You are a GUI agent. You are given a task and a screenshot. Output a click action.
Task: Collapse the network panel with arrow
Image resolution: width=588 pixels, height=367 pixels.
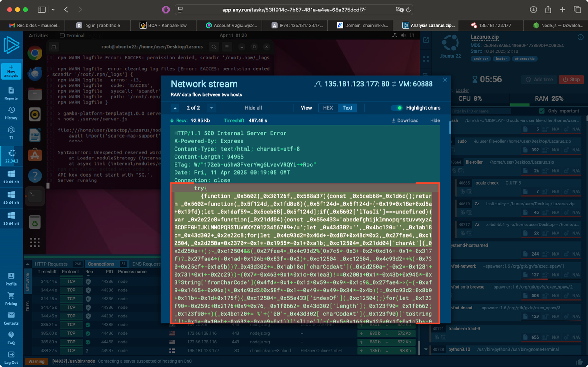[28, 264]
